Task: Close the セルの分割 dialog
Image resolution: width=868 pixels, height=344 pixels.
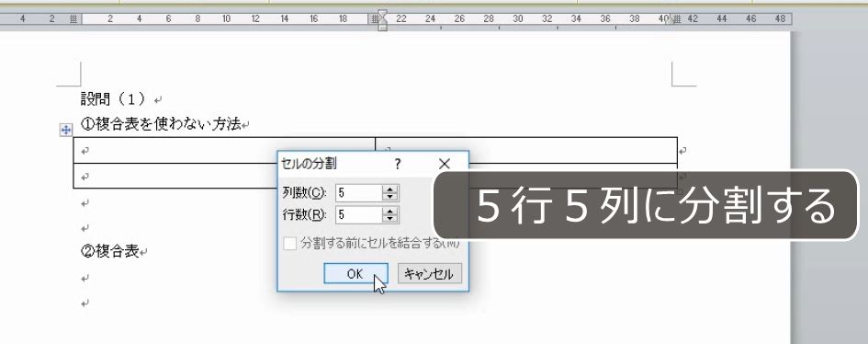Action: coord(444,164)
